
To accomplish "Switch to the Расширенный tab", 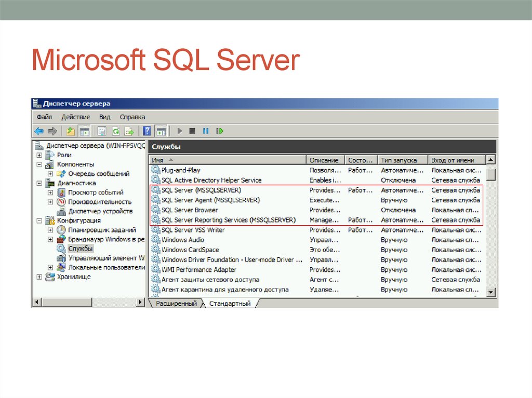I will [177, 304].
